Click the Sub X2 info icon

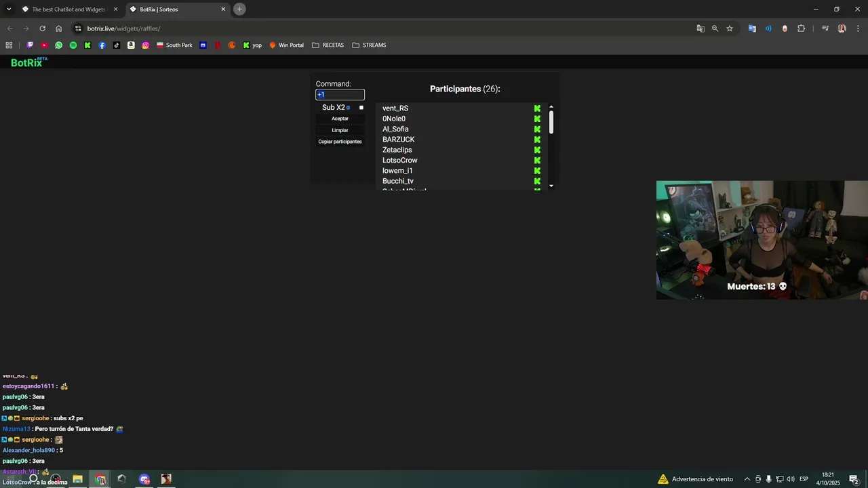pyautogui.click(x=348, y=108)
